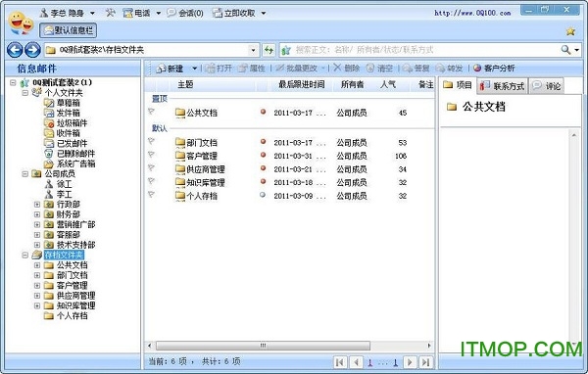Toggle flag on 个人存档 list row
The height and width of the screenshot is (374, 588).
pos(151,195)
